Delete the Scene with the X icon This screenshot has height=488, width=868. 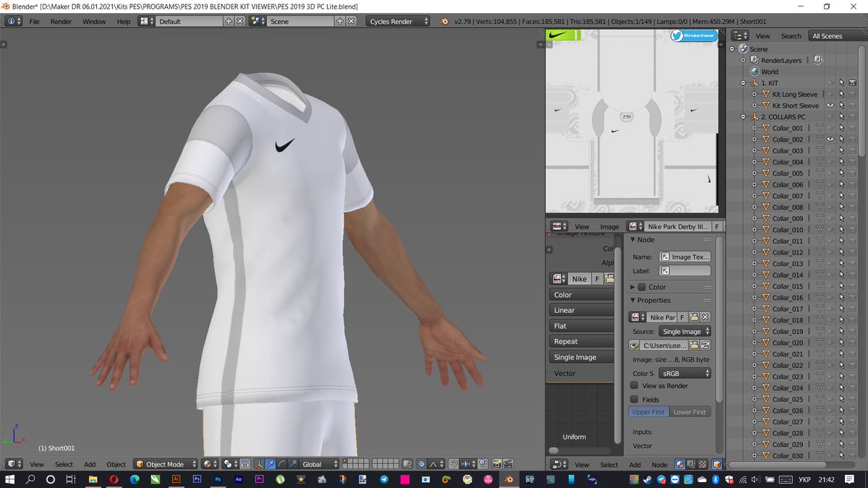tap(352, 21)
